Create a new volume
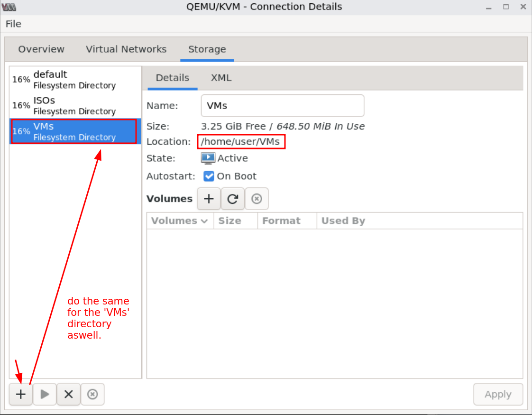 [x=209, y=199]
